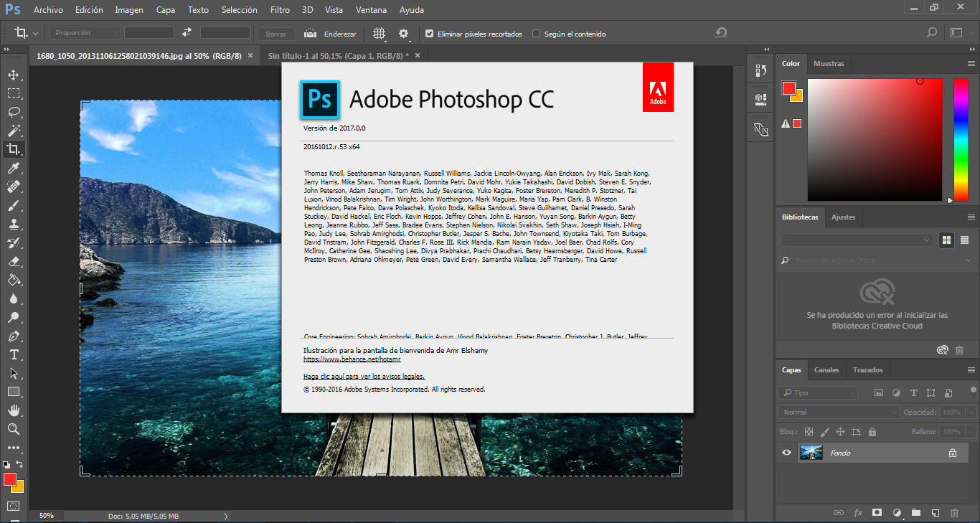Toggle lock all in Bloq. row
The height and width of the screenshot is (523, 980).
point(872,432)
